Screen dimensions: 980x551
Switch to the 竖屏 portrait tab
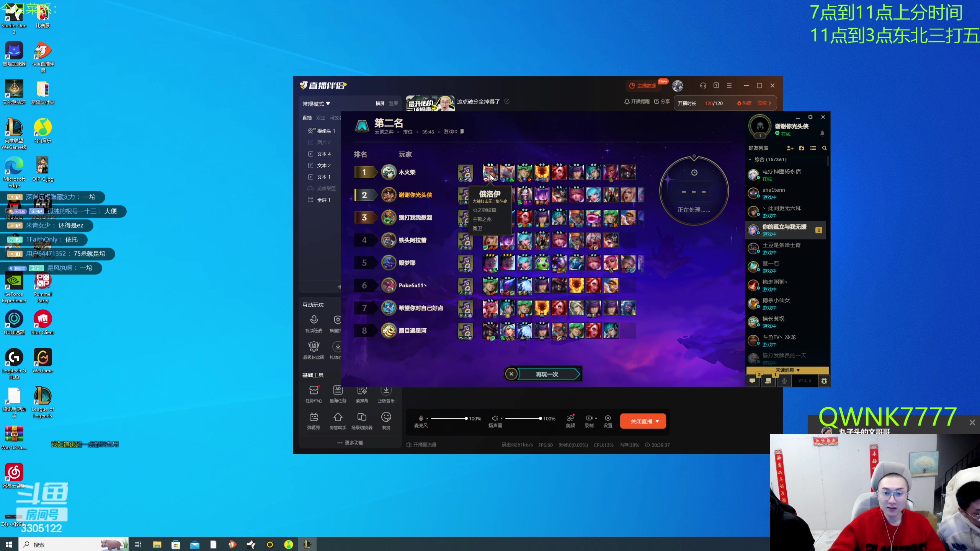point(394,103)
